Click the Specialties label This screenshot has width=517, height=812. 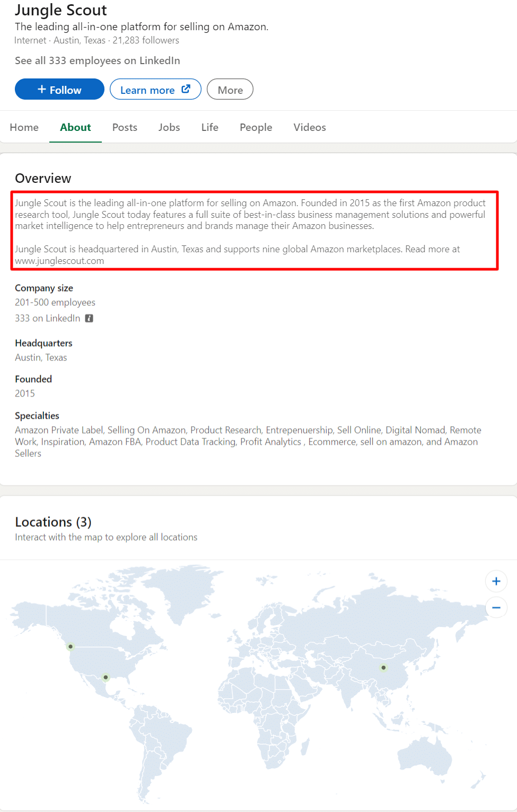click(x=37, y=416)
